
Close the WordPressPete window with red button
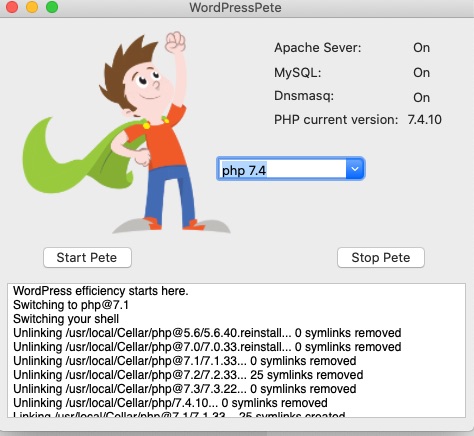tap(12, 7)
